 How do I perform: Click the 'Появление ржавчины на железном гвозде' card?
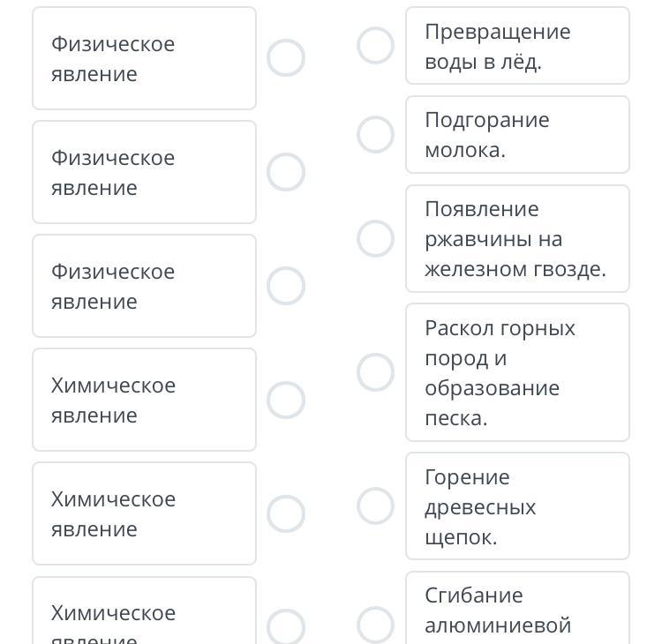pyautogui.click(x=517, y=238)
